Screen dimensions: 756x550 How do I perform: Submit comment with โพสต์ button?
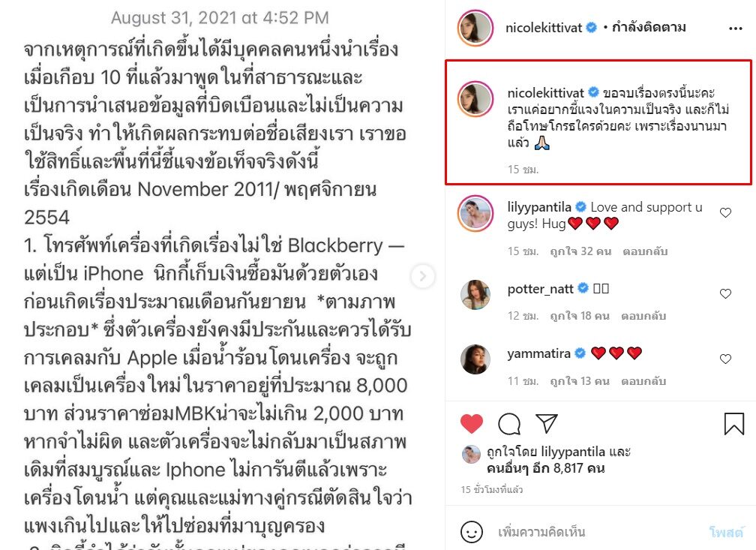726,532
